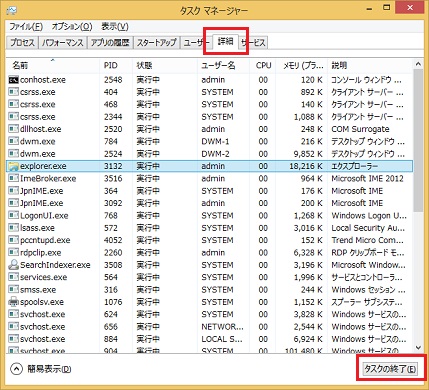Click the lsass.exe process icon

[x=13, y=228]
